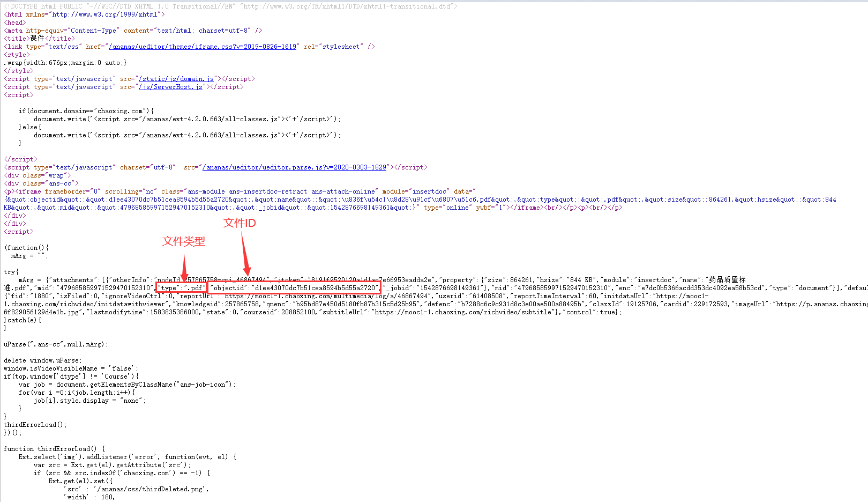
Task: Click the DOCTYPE declaration line
Action: (230, 6)
